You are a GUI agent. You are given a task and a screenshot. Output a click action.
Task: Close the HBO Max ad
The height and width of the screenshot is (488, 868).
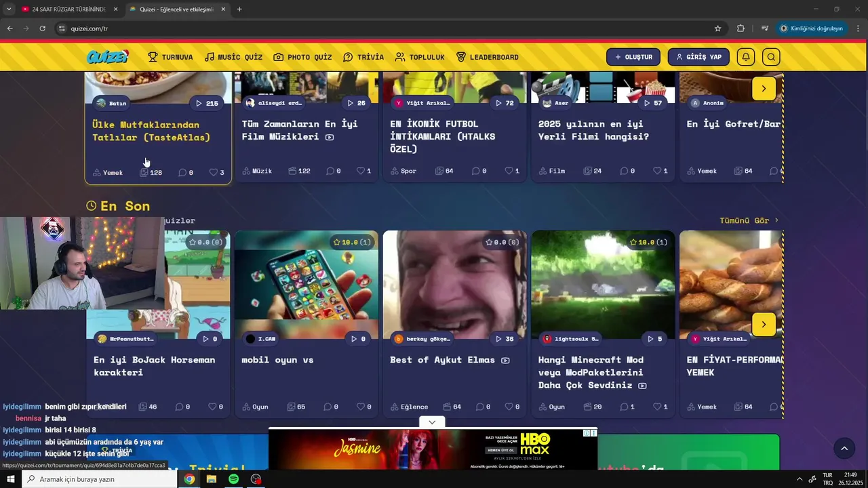click(x=593, y=433)
